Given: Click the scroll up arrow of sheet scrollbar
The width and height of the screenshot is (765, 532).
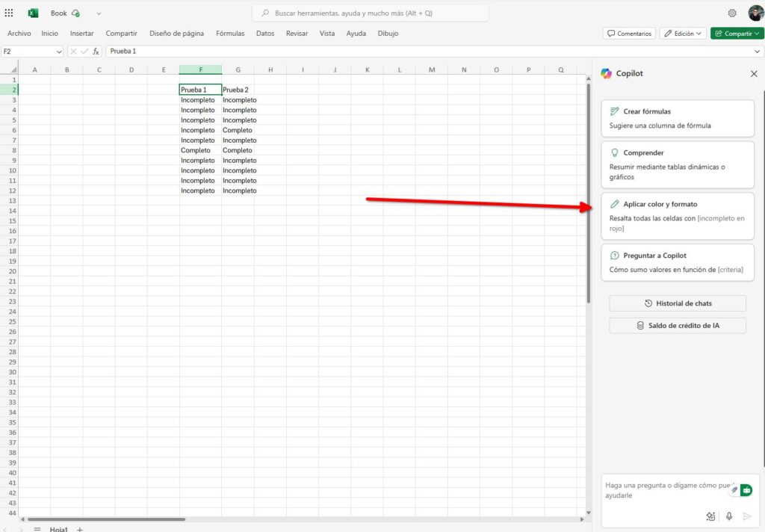Looking at the screenshot, I should coord(589,78).
